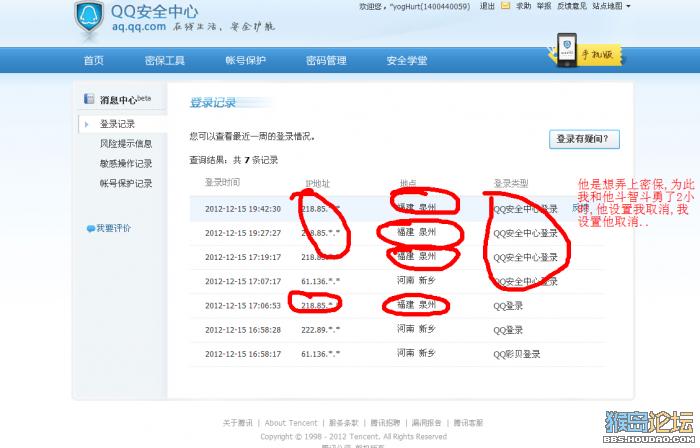Click the 我要评价 link

point(114,228)
